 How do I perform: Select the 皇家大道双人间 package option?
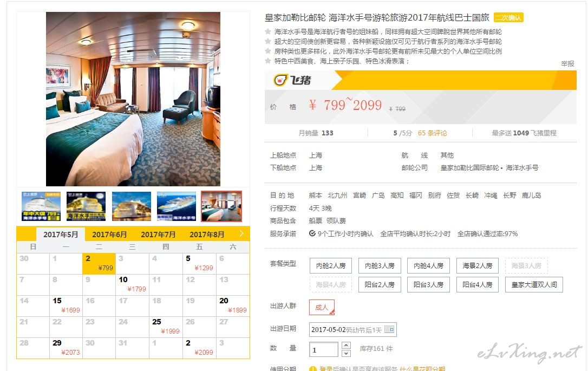tap(534, 285)
